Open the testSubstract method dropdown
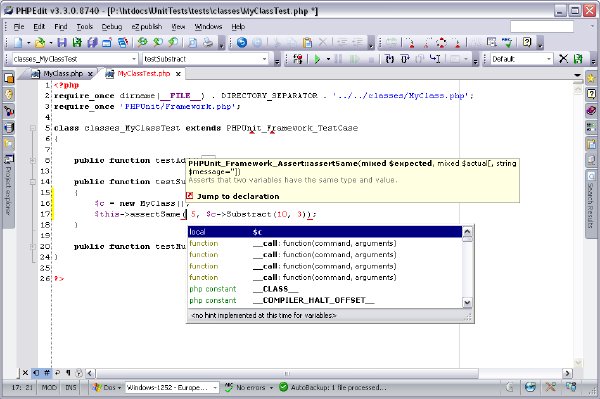Viewport: 600px width, 399px height. (264, 59)
